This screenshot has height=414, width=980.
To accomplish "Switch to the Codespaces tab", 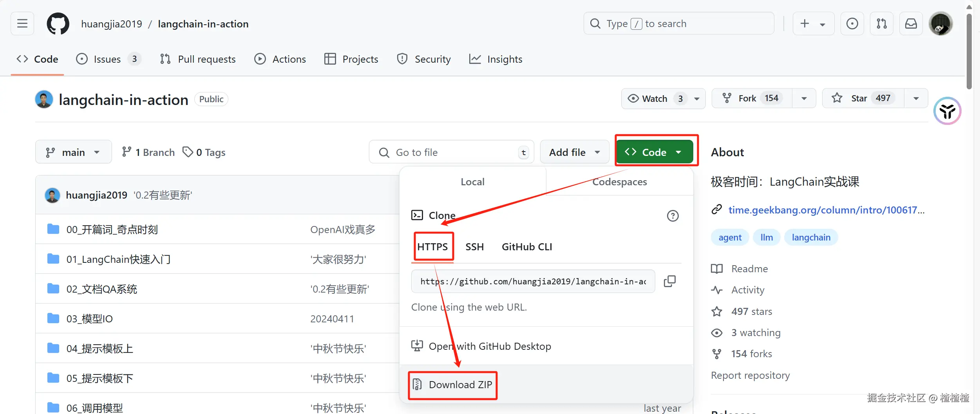I will [620, 182].
